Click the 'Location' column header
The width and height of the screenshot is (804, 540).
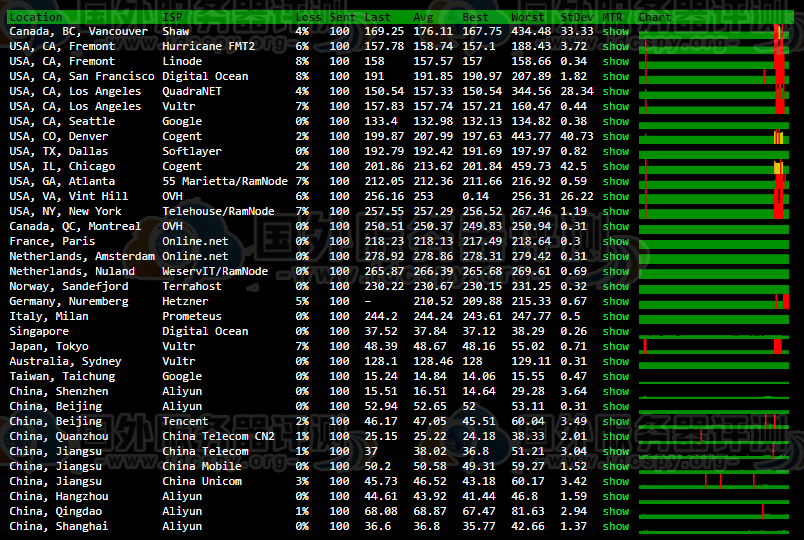35,17
